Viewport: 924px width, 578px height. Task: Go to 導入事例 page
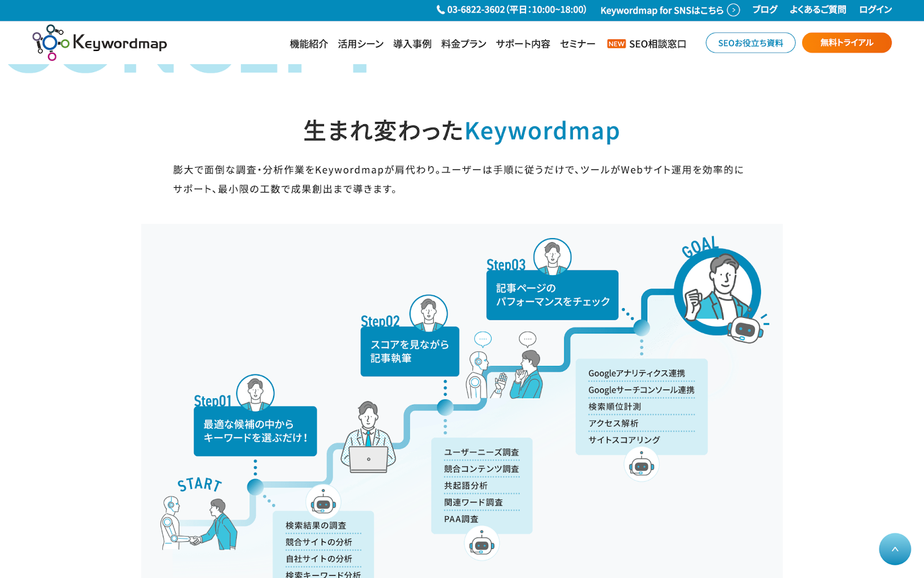click(x=412, y=44)
